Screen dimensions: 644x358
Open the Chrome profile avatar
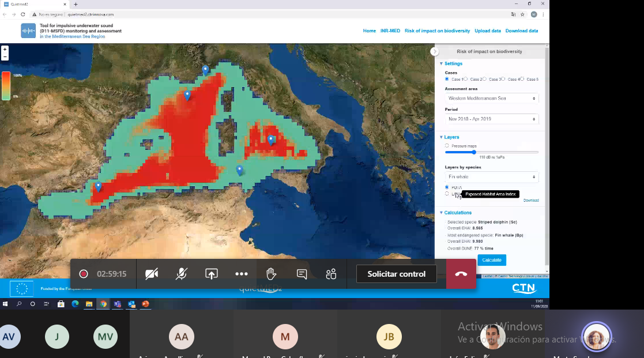tap(534, 14)
